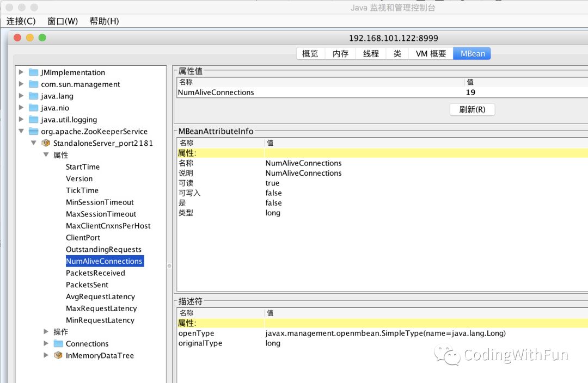Open the 窗口(W) menu

(63, 21)
